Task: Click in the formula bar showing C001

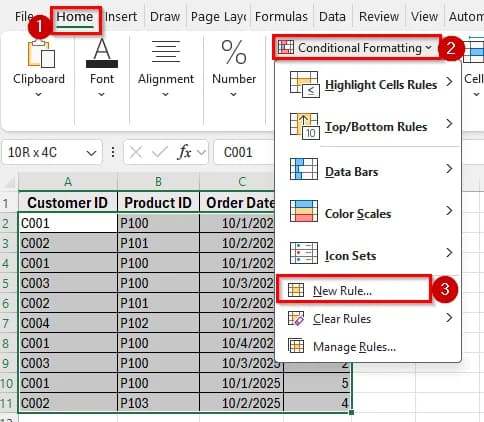Action: pyautogui.click(x=245, y=152)
